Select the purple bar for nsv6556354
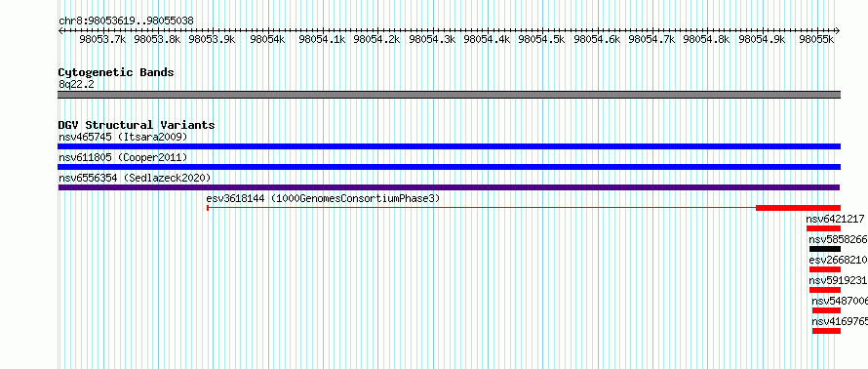868x369 pixels. (x=449, y=187)
